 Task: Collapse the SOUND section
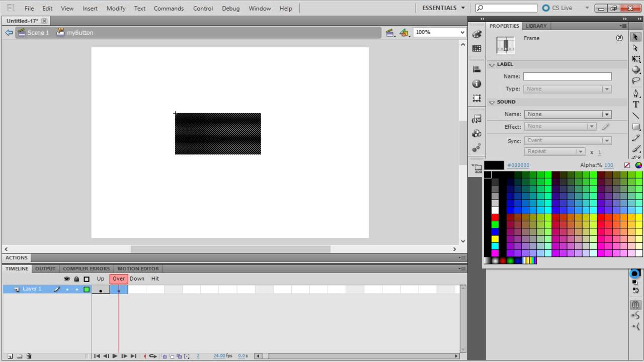click(x=492, y=102)
